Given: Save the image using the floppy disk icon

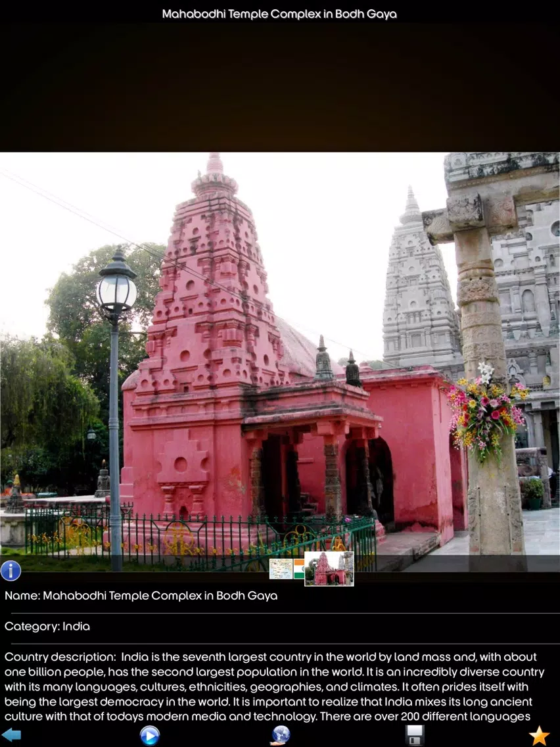Looking at the screenshot, I should click(414, 735).
